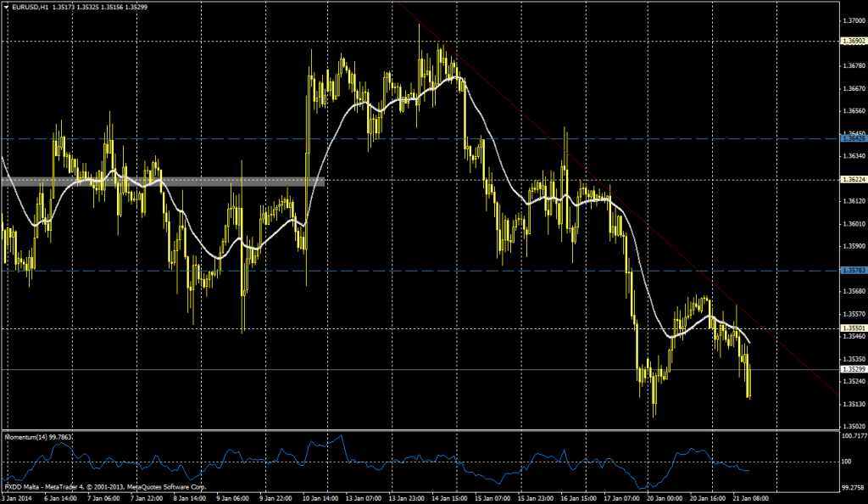Select the 1.36224 price level tag
The image size is (868, 504).
tap(852, 180)
